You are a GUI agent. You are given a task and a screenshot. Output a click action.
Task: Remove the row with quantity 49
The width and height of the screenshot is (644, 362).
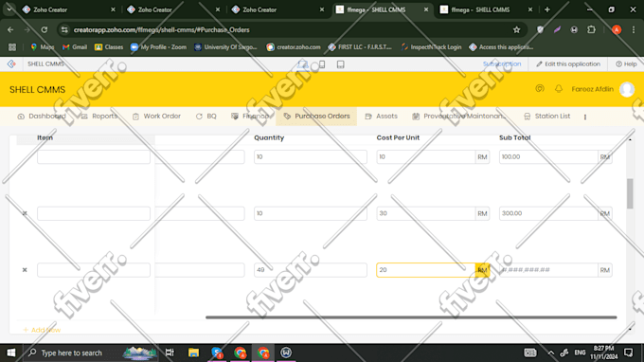point(25,270)
